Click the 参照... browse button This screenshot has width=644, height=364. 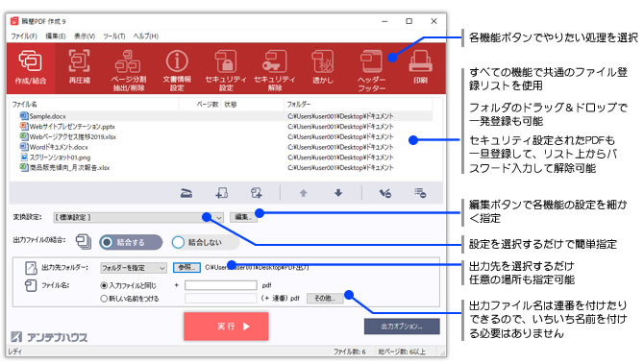click(x=186, y=268)
